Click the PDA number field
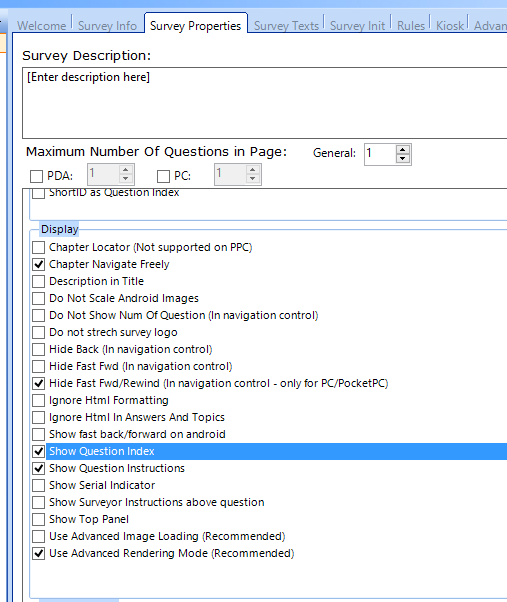This screenshot has height=602, width=507. click(104, 174)
